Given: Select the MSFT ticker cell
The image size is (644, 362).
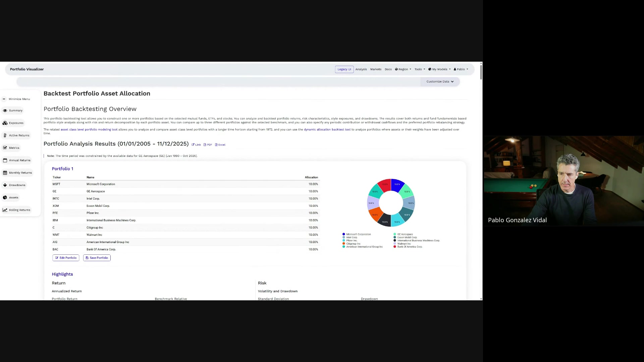Looking at the screenshot, I should pyautogui.click(x=56, y=184).
